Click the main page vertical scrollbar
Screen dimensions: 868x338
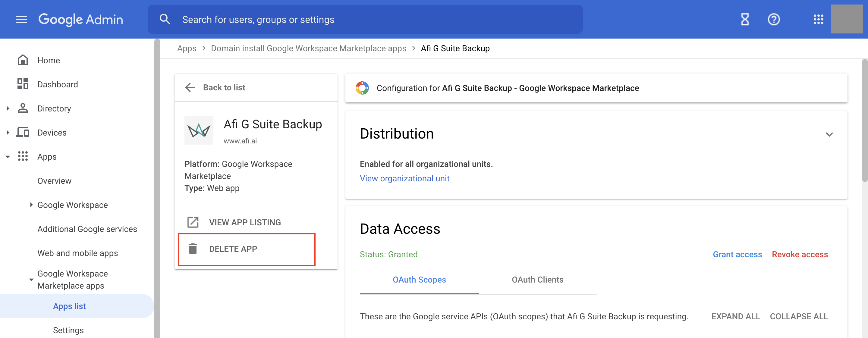tap(865, 120)
